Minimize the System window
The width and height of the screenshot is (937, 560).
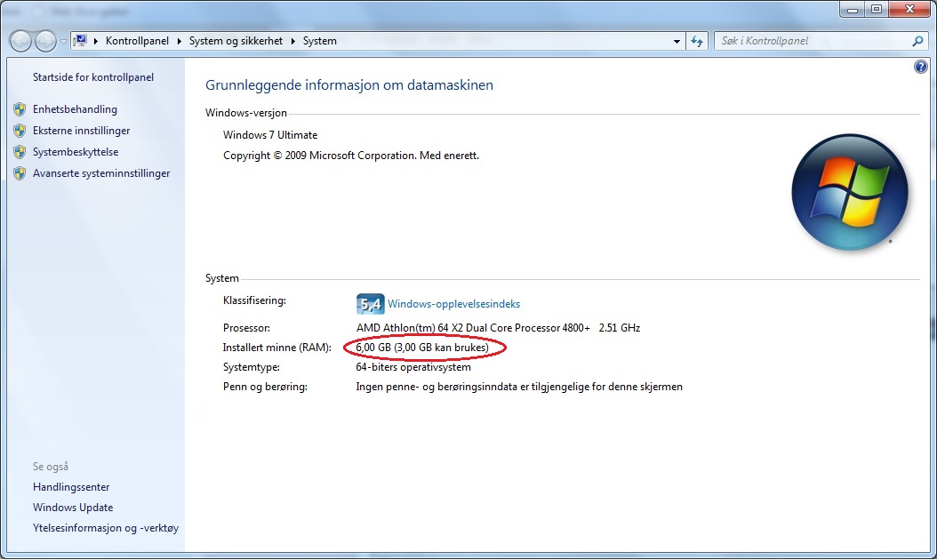click(853, 9)
